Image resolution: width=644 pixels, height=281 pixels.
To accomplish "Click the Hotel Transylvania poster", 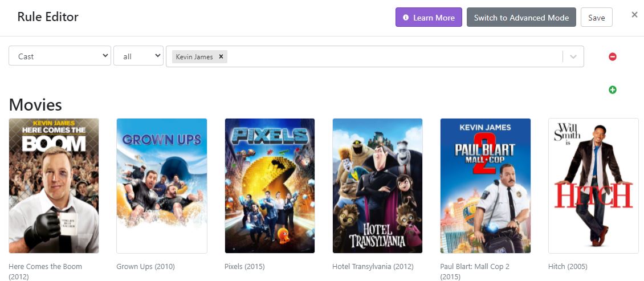I will coord(377,185).
